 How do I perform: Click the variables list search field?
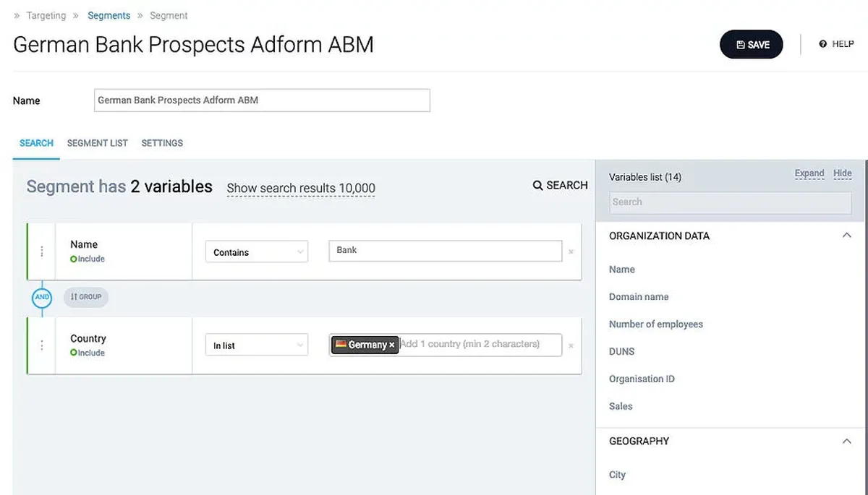coord(730,202)
